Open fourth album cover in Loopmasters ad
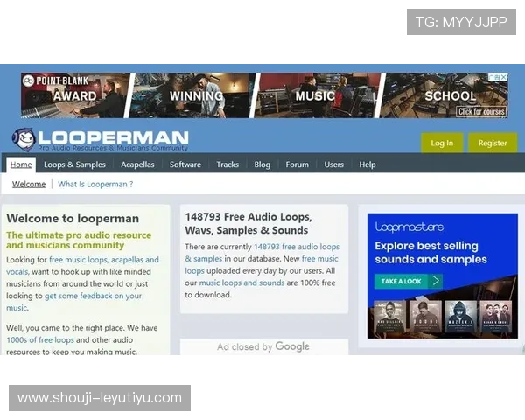This screenshot has height=420, width=525. (496, 317)
